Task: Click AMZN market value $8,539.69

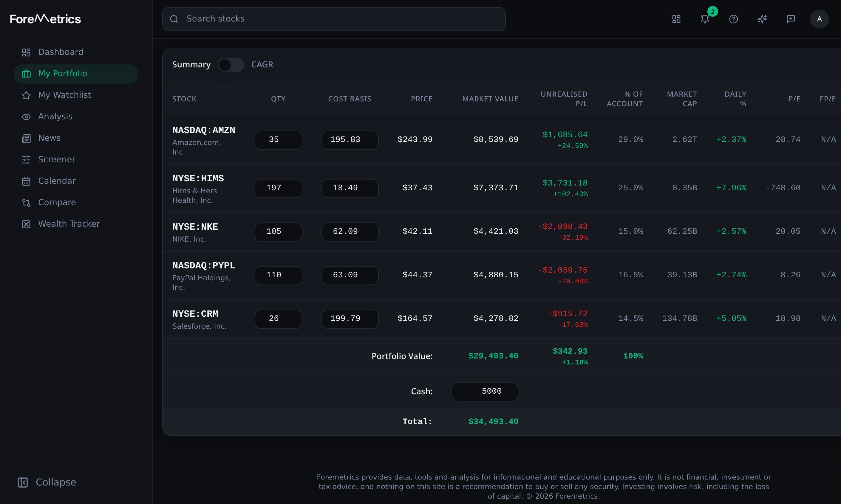Action: point(496,140)
